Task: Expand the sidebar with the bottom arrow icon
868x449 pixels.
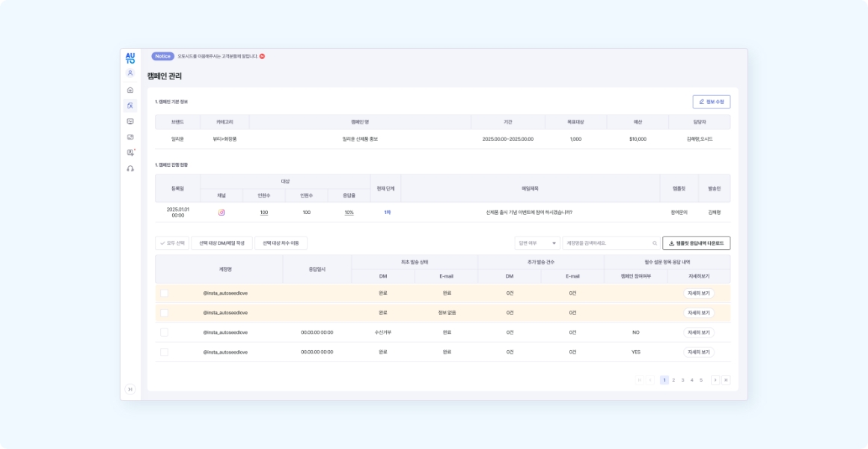Action: coord(130,389)
